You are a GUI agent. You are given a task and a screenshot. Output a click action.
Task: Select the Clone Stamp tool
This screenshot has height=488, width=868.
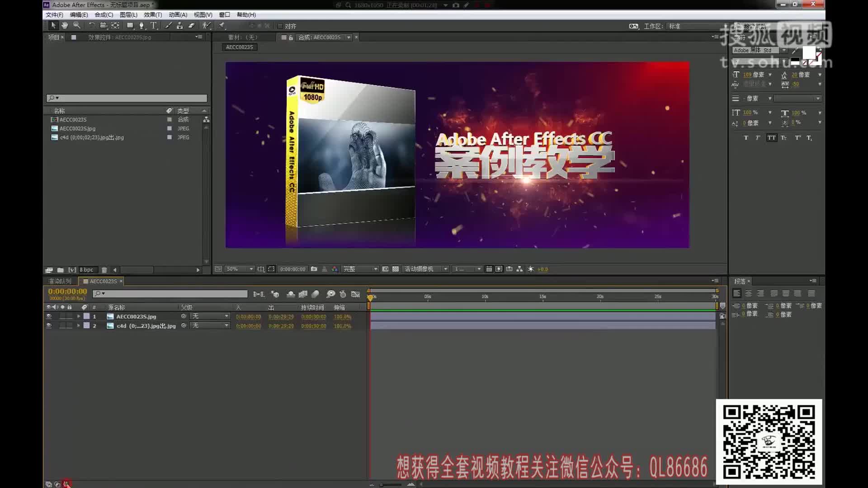(179, 26)
